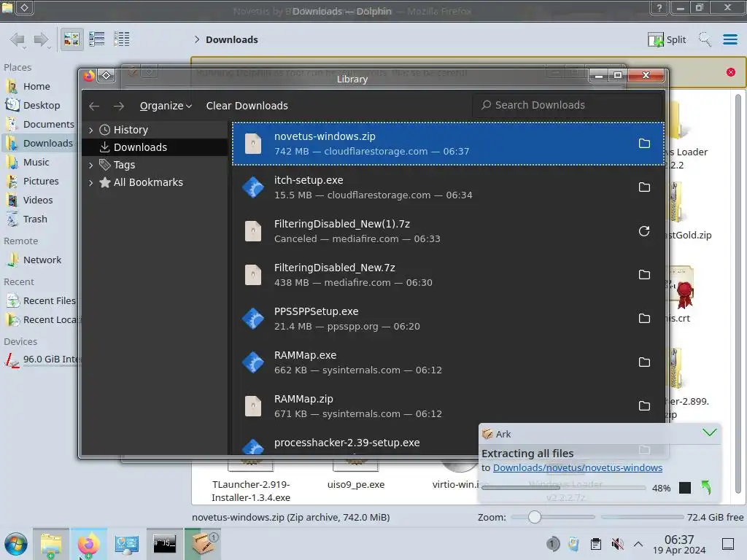Click the Search Downloads field
Viewport: 747px width, 560px height.
567,105
